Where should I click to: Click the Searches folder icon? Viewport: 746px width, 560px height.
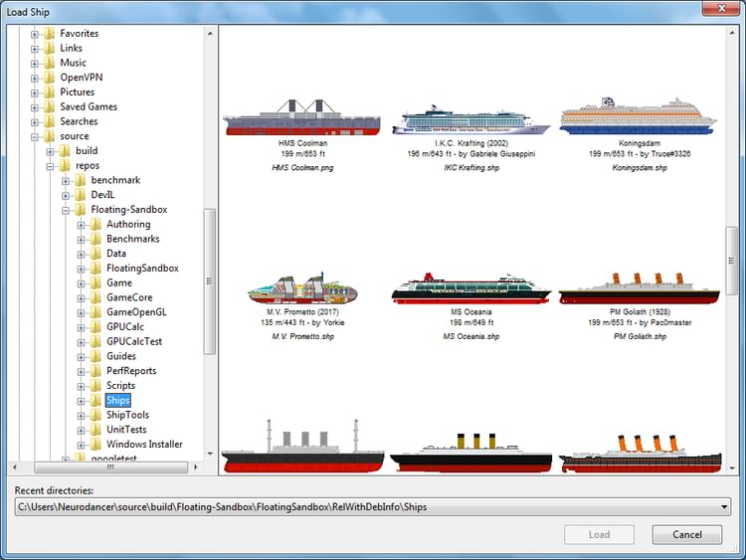tap(50, 121)
